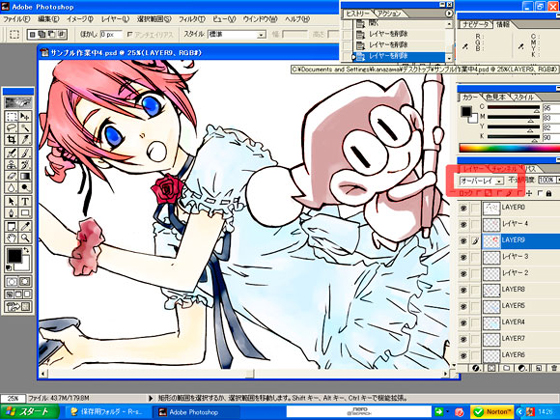
Task: Open the オーバーレイ blend mode dropdown
Action: point(481,181)
